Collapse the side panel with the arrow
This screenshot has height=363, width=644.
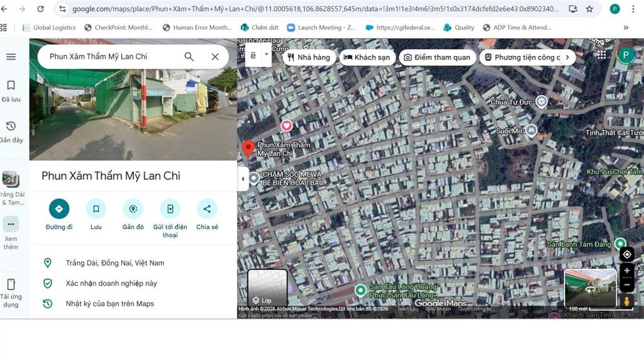point(243,179)
